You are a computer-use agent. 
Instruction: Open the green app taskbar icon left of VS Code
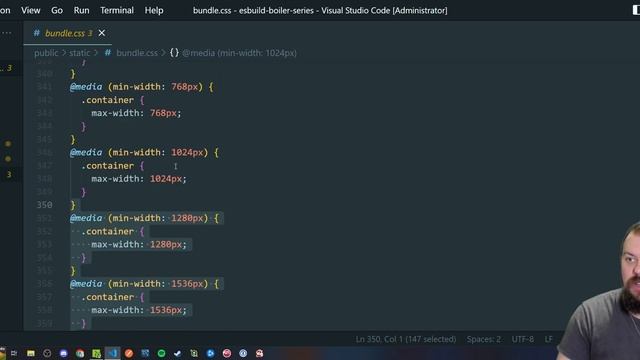point(96,353)
